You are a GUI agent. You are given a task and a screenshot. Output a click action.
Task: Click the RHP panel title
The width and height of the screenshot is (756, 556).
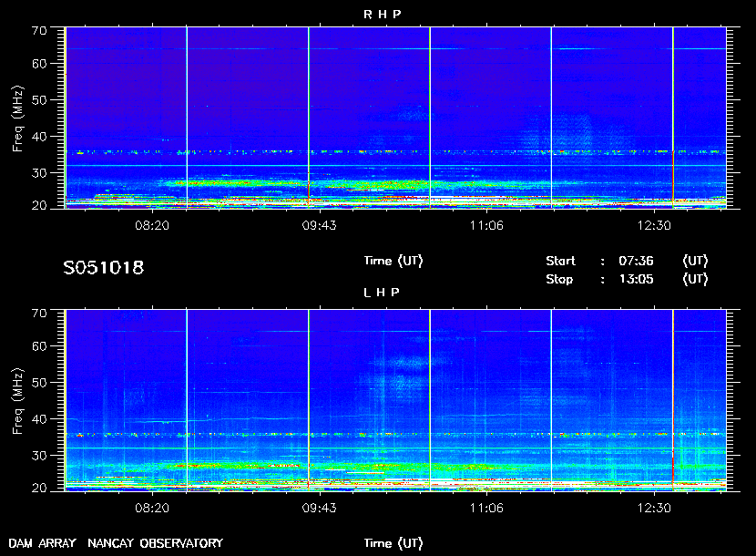click(382, 14)
